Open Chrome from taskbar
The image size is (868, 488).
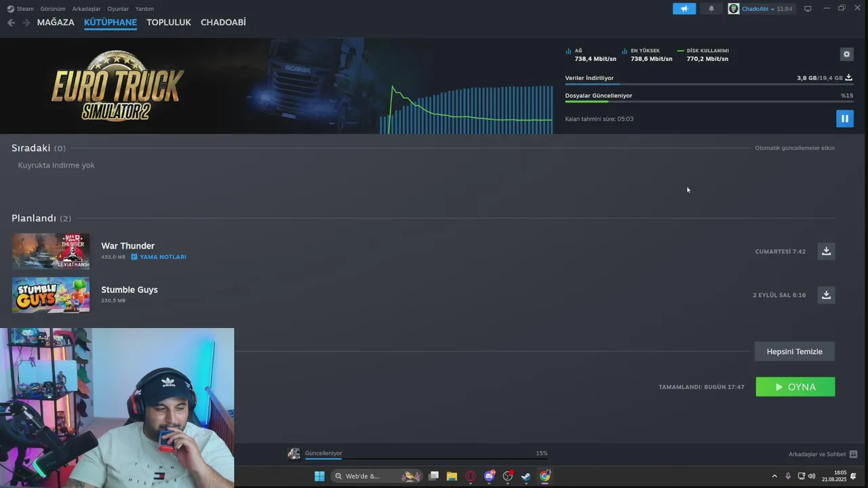(545, 476)
